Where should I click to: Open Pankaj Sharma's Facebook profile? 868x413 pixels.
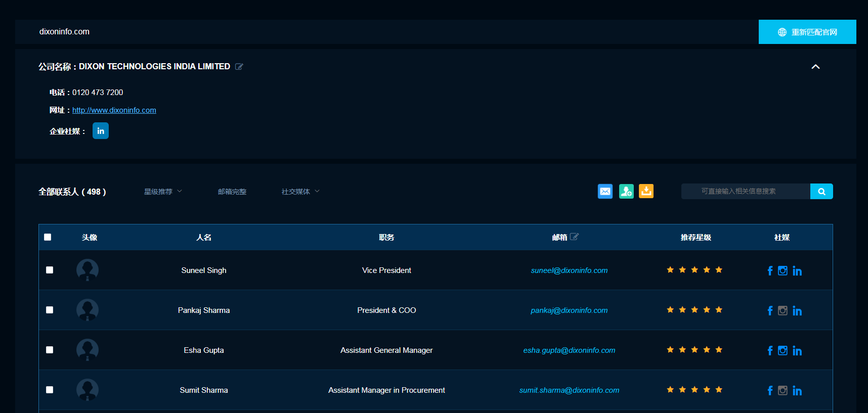[x=770, y=310]
